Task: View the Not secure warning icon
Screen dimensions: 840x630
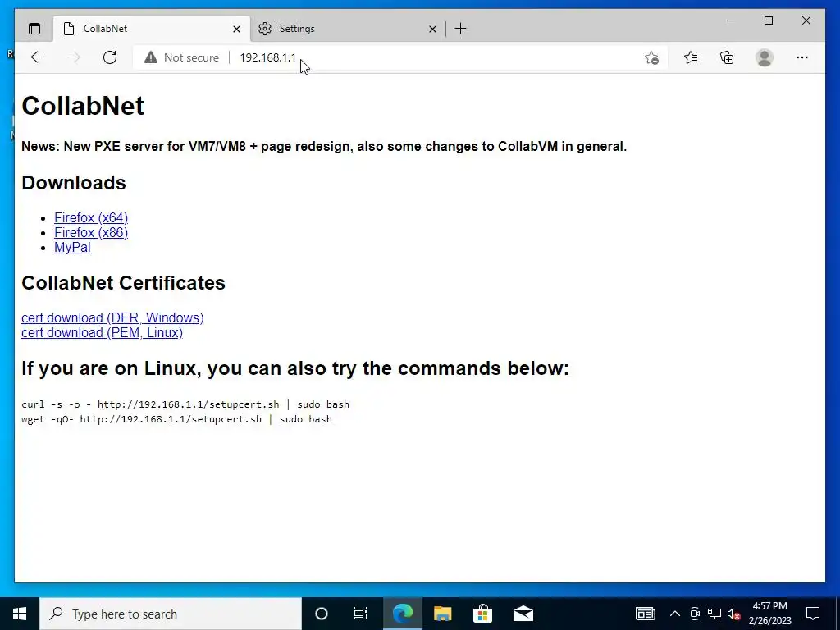Action: pos(151,57)
